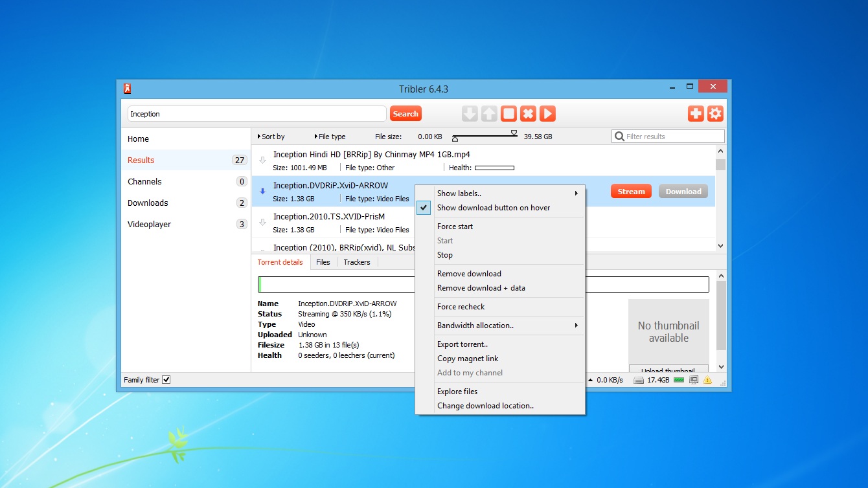This screenshot has width=868, height=488.
Task: Click the grey download arrow toolbar icon
Action: (470, 114)
